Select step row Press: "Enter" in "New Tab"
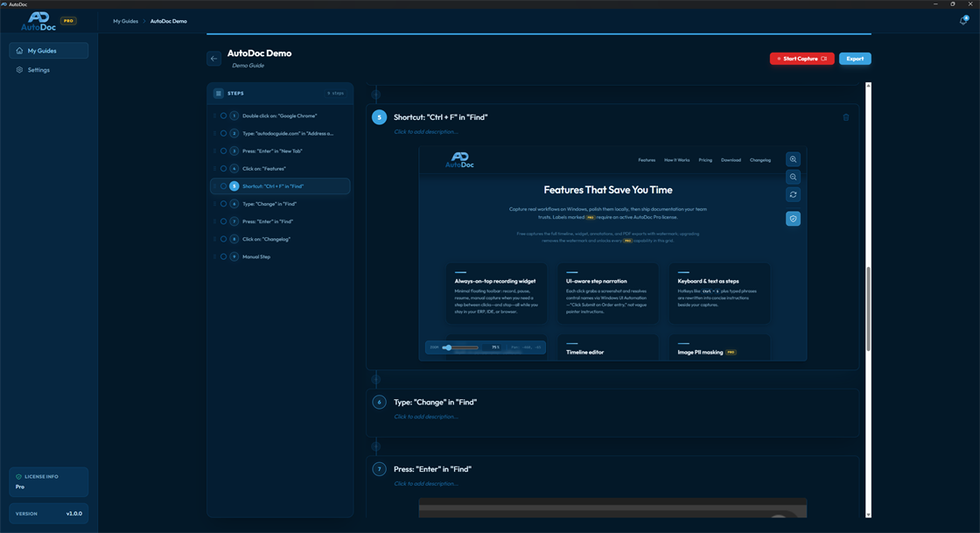Viewport: 980px width, 533px height. (280, 151)
